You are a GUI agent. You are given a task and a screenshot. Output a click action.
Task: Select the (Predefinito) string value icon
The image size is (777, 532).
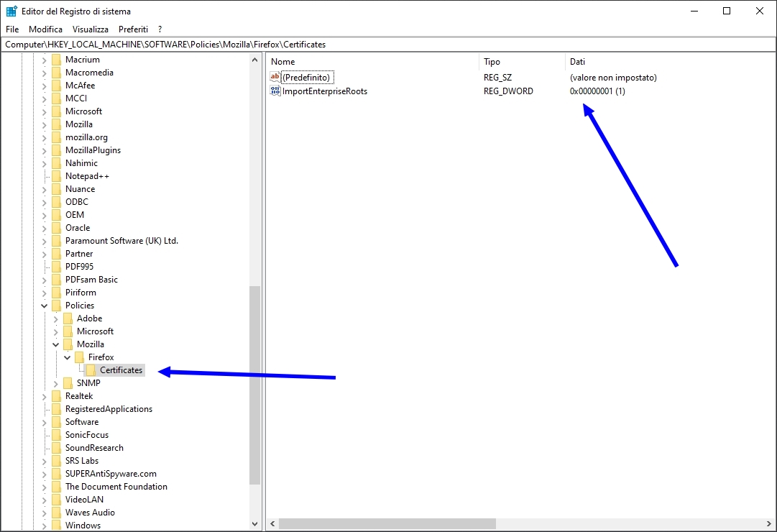[275, 77]
